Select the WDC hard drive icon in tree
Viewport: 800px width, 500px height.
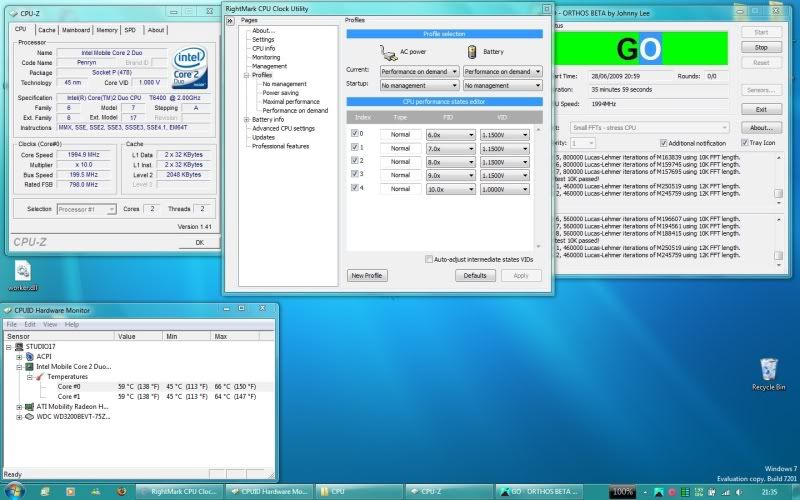click(30, 416)
